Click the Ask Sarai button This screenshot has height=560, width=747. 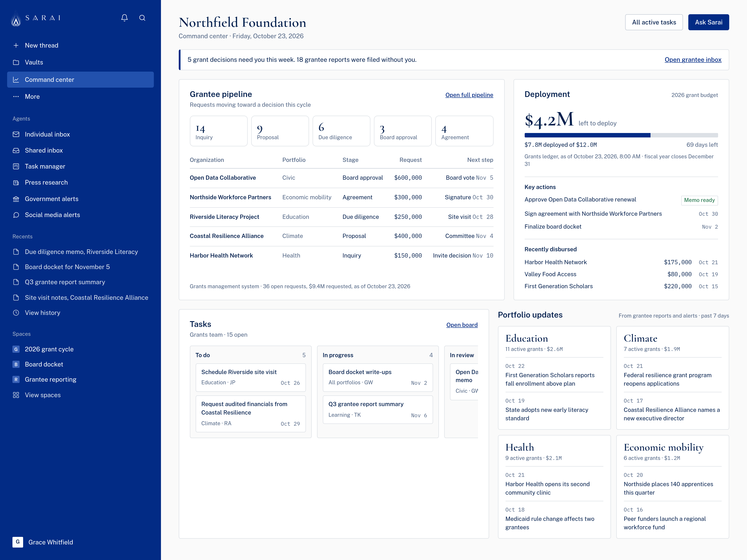point(708,22)
